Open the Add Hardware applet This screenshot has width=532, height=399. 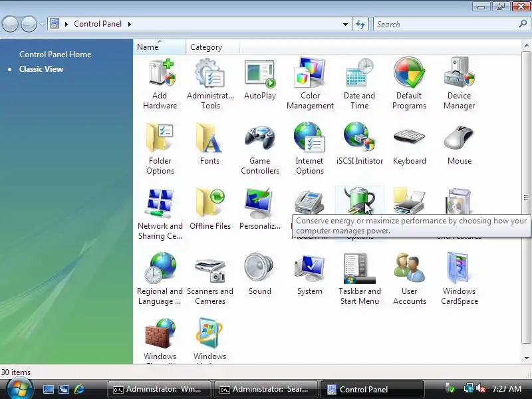tap(160, 84)
